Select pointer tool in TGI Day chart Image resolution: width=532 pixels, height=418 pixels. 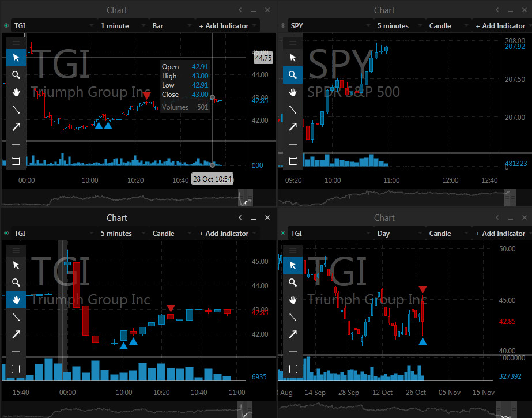point(293,265)
